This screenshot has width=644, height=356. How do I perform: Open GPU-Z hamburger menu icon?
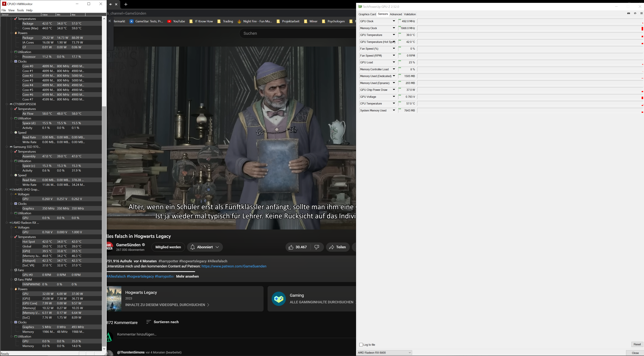coord(641,14)
